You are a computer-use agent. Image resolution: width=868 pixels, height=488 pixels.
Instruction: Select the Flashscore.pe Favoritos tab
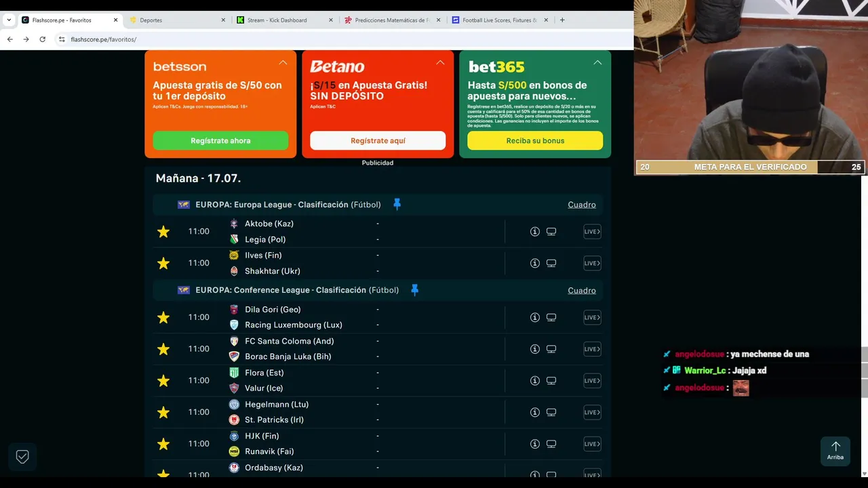pos(70,20)
